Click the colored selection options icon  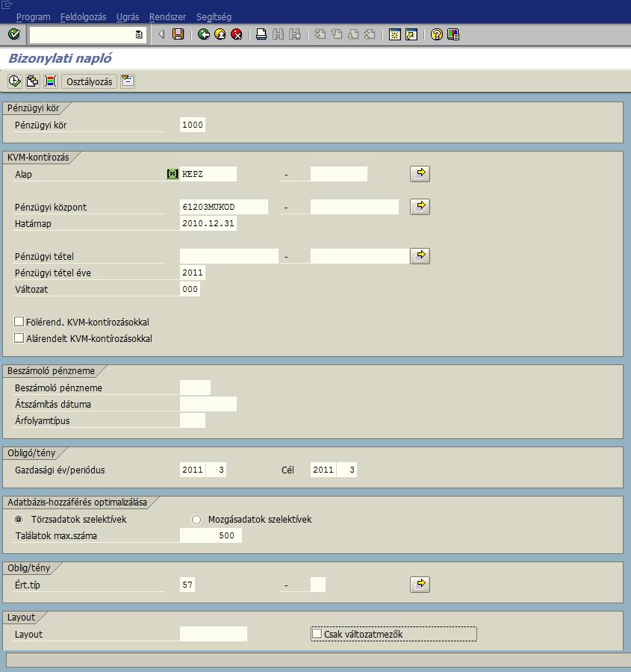50,81
